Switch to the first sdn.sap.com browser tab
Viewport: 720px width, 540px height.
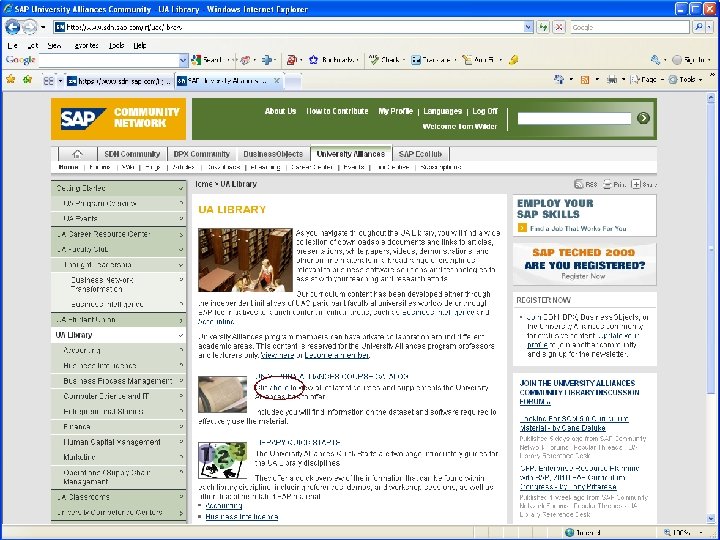119,81
